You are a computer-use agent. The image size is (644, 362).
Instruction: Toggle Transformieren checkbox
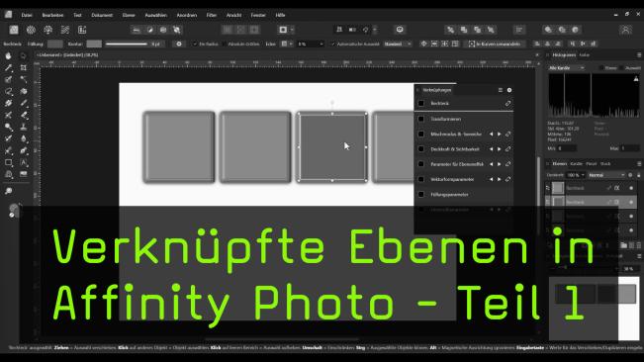coord(421,119)
